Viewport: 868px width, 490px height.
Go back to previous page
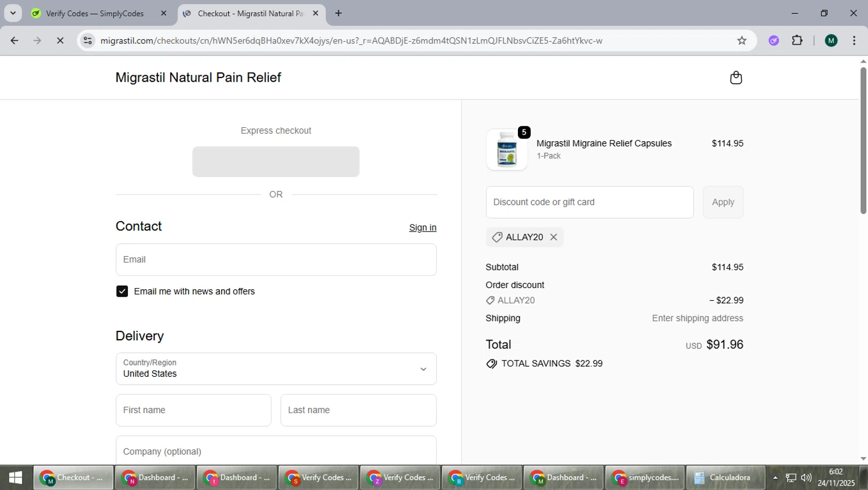(x=14, y=40)
